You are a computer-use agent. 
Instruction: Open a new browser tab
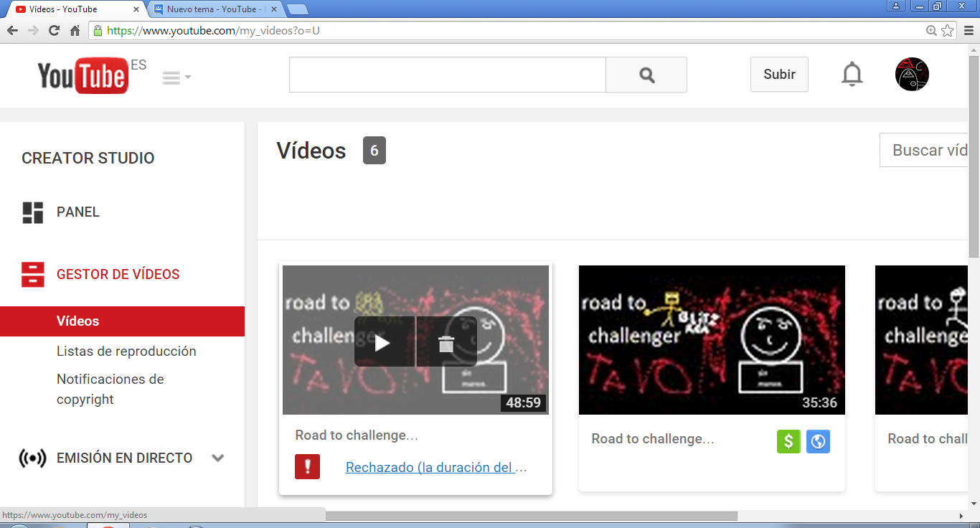(x=297, y=9)
